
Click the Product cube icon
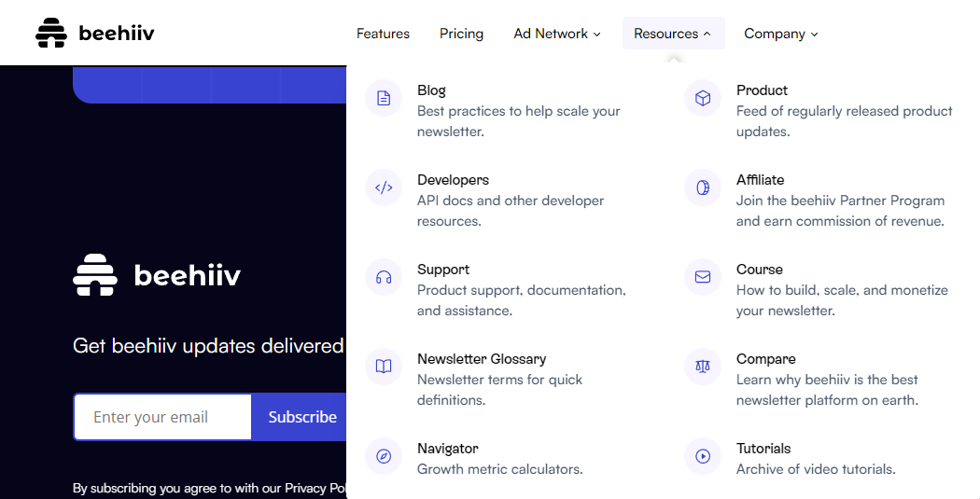click(x=703, y=98)
